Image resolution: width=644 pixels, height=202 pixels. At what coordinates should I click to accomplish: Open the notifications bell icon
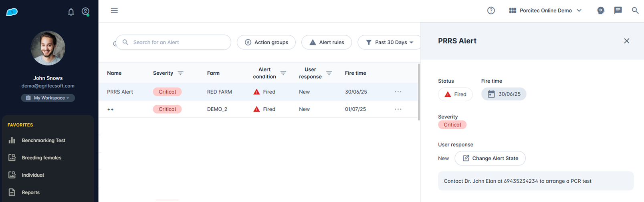[x=71, y=12]
